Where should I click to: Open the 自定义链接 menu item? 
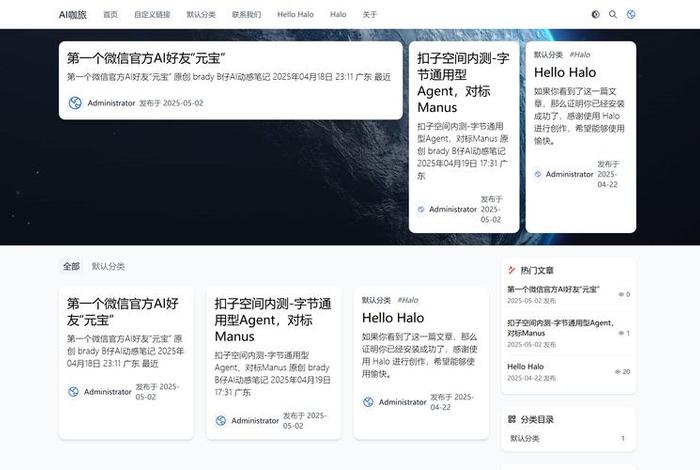pos(152,15)
